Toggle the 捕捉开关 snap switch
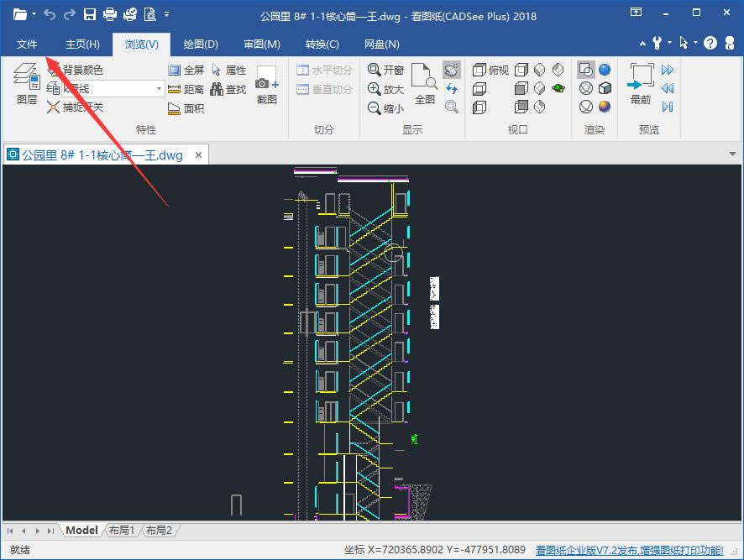This screenshot has height=560, width=744. [x=75, y=107]
